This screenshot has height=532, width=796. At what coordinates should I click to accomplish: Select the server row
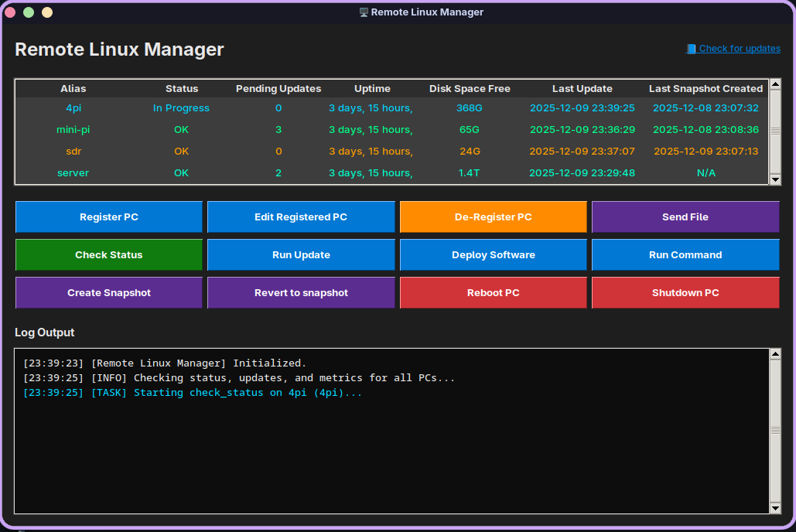pos(73,172)
